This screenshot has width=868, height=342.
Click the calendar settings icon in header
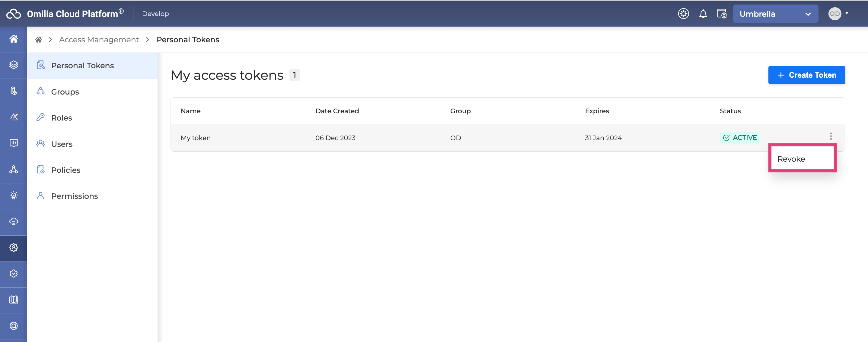[x=722, y=14]
